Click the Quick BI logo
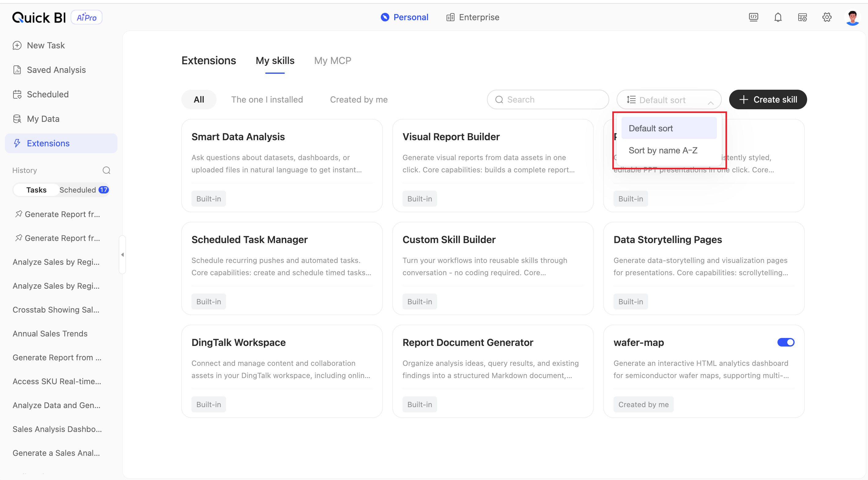868x480 pixels. click(x=39, y=17)
